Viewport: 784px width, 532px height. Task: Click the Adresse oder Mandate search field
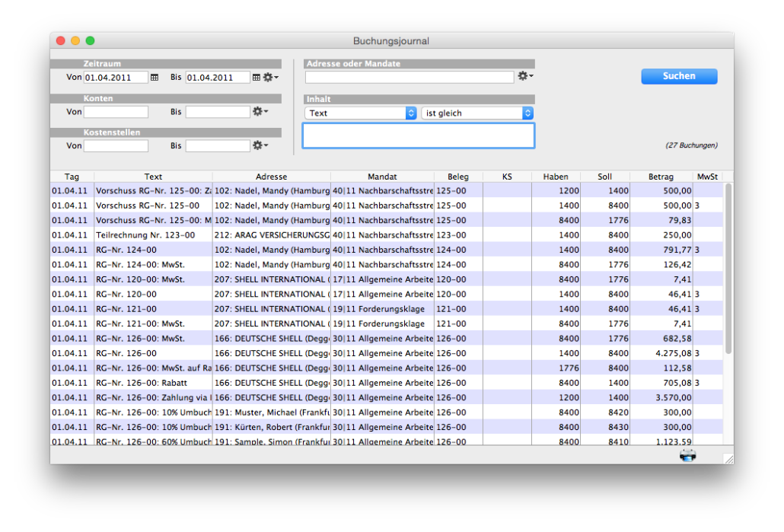click(x=410, y=76)
